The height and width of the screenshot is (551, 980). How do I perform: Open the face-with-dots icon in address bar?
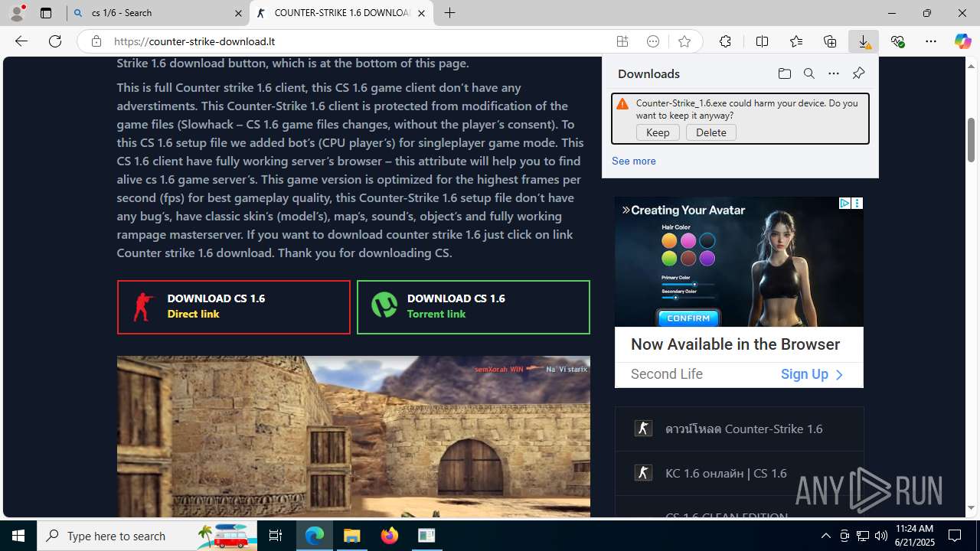click(x=653, y=41)
